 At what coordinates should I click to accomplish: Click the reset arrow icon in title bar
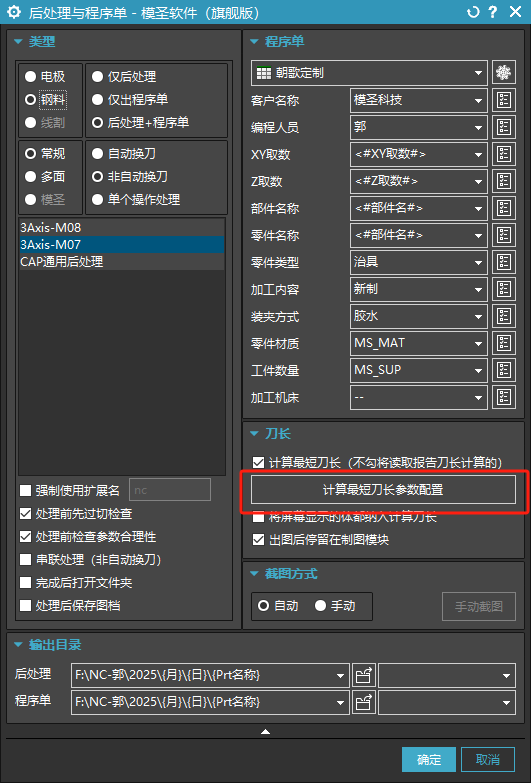tap(473, 12)
